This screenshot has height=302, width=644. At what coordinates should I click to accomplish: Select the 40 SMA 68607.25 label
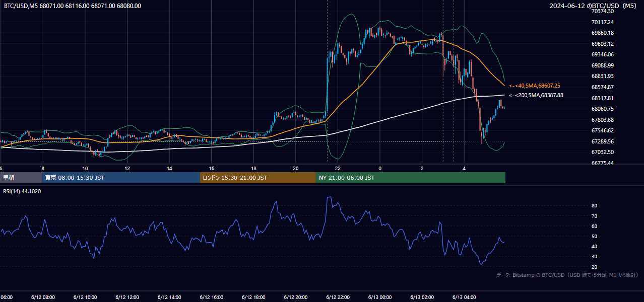pos(535,86)
